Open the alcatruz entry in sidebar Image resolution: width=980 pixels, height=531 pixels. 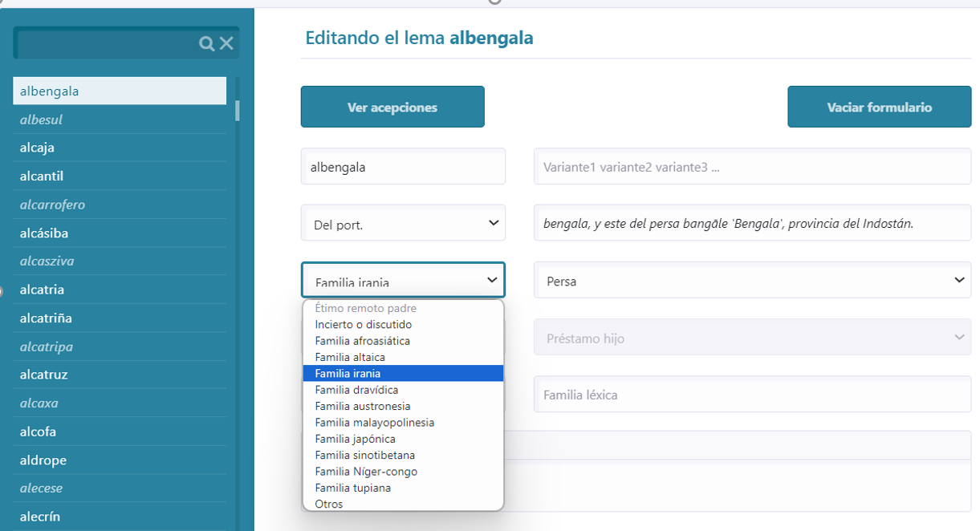pyautogui.click(x=43, y=375)
